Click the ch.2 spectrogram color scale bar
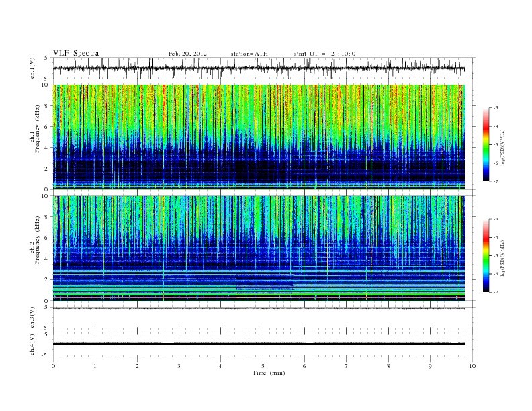Image resolution: width=532 pixels, height=411 pixels. pyautogui.click(x=486, y=255)
